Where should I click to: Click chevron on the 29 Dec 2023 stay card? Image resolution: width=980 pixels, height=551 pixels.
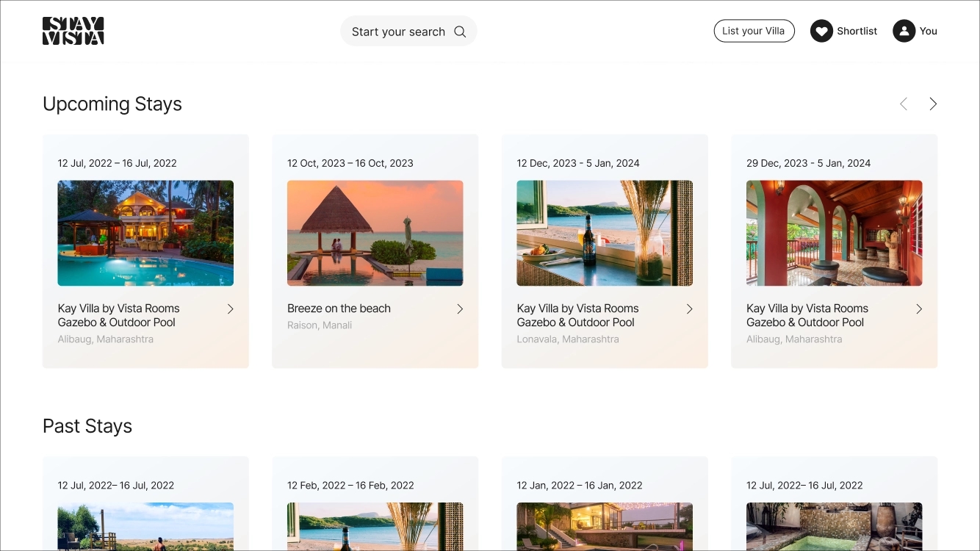[919, 309]
